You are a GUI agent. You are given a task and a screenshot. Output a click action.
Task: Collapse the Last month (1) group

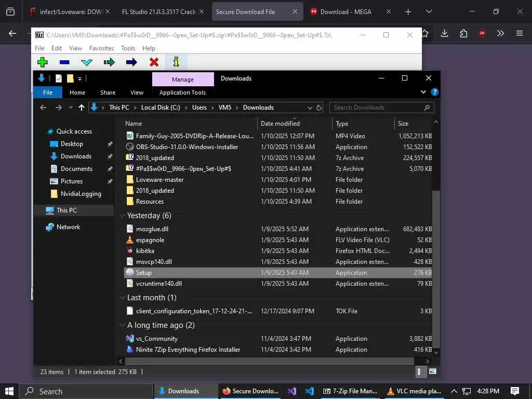(x=122, y=298)
